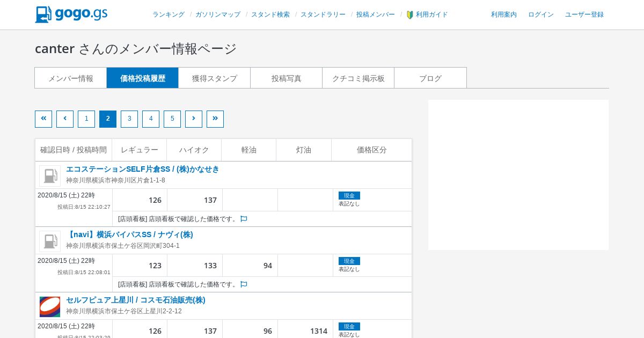Click advertisement box on right sidebar
The height and width of the screenshot is (338, 644).
[518, 175]
